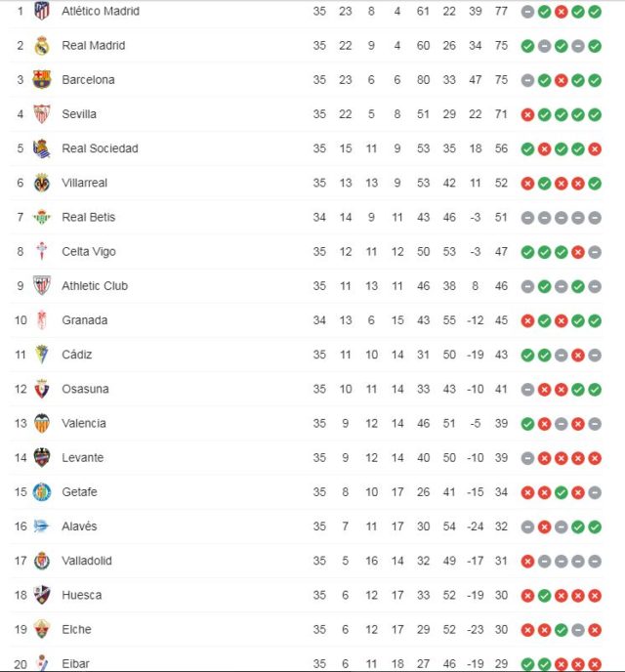Click Atlético Madrid's latest form result icon
The width and height of the screenshot is (625, 672).
pyautogui.click(x=595, y=11)
